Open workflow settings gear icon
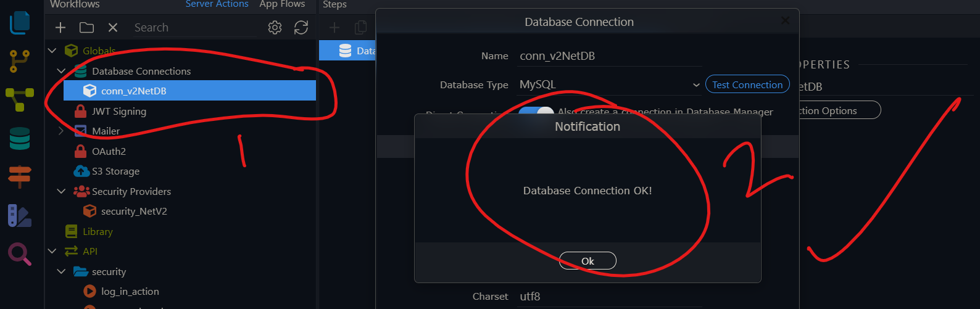The image size is (980, 309). point(275,28)
